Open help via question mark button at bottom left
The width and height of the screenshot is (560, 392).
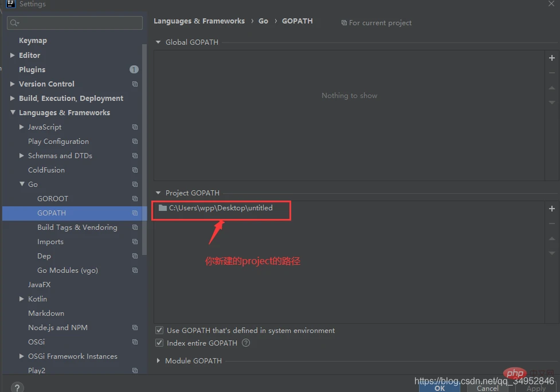pyautogui.click(x=17, y=387)
